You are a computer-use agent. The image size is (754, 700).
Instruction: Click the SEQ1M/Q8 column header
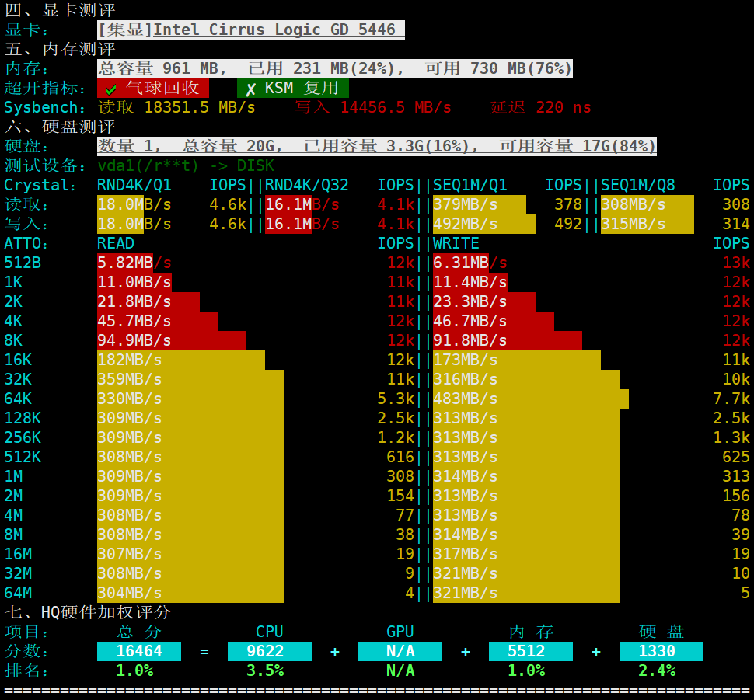(637, 185)
